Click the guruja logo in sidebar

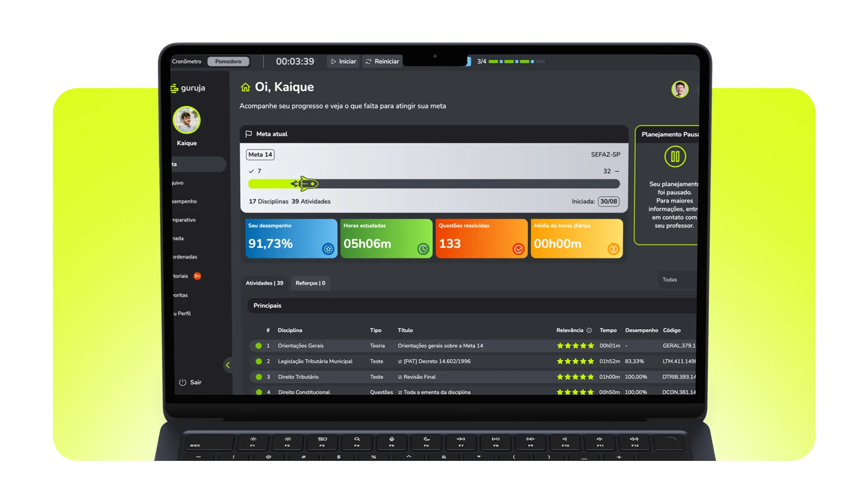[188, 88]
